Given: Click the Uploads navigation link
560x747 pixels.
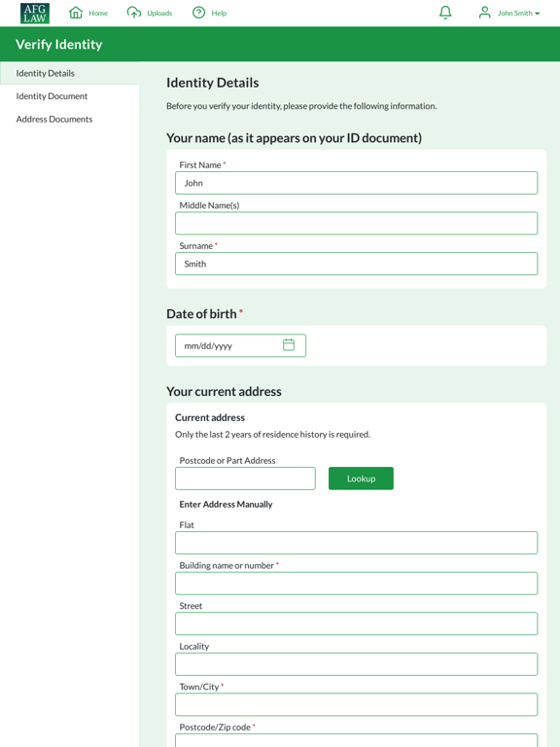Looking at the screenshot, I should pos(159,14).
